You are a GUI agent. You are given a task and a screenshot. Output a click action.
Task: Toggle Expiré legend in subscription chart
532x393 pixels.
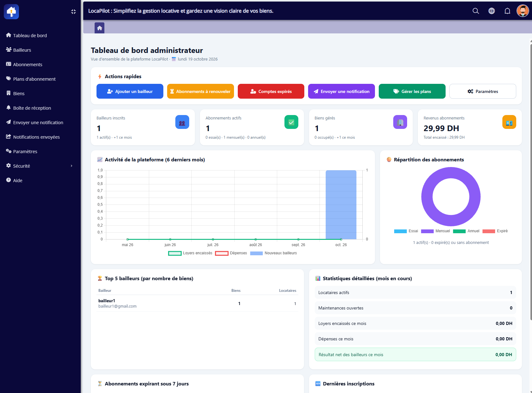495,231
